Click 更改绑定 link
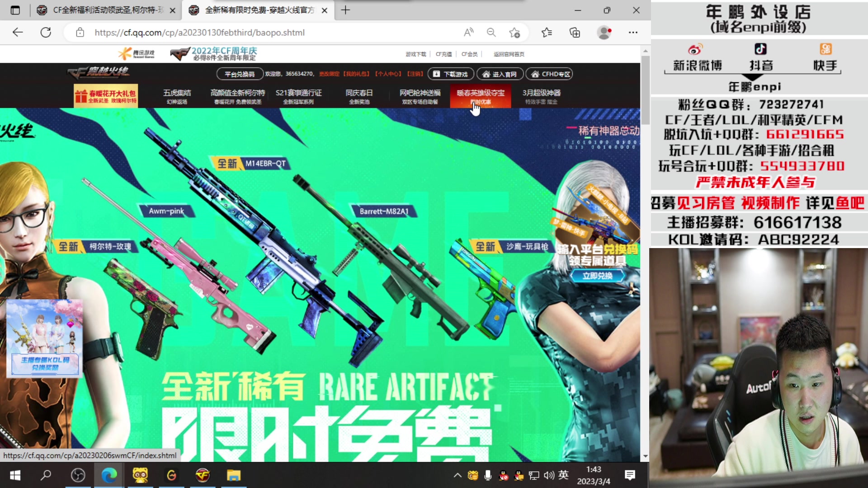 click(329, 74)
